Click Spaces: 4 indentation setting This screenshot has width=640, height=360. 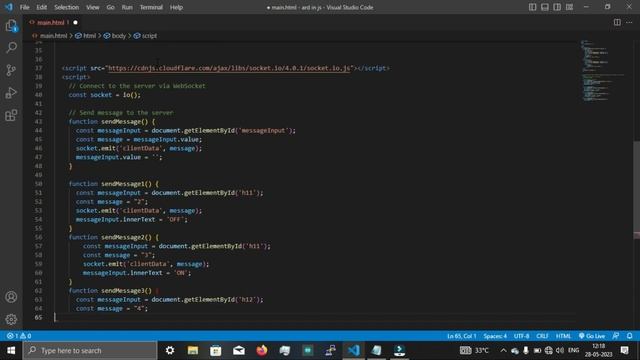[495, 336]
